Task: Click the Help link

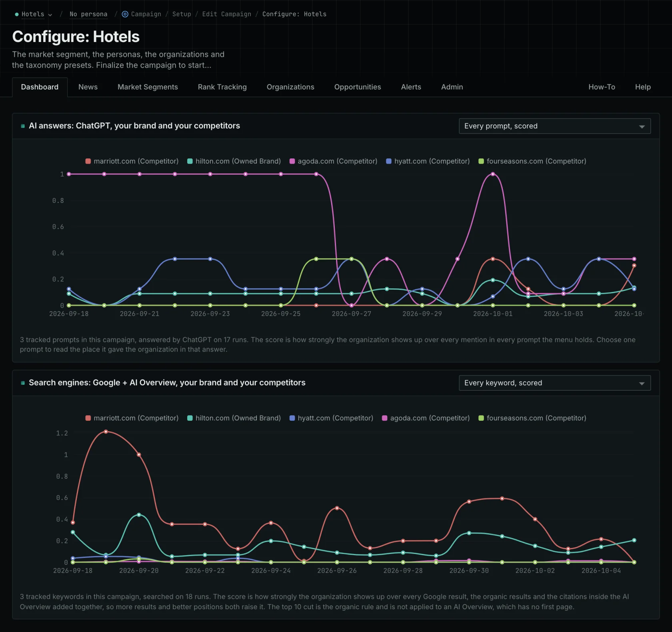Action: pos(643,87)
